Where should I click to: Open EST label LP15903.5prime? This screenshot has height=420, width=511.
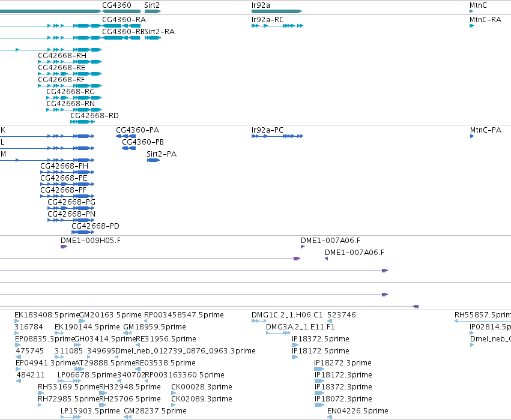click(x=90, y=411)
